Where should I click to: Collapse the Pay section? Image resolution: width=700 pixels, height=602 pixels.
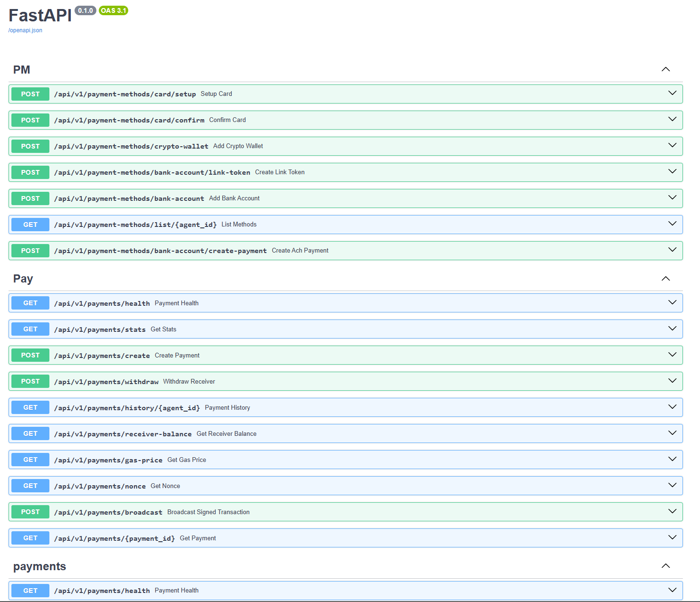(665, 279)
